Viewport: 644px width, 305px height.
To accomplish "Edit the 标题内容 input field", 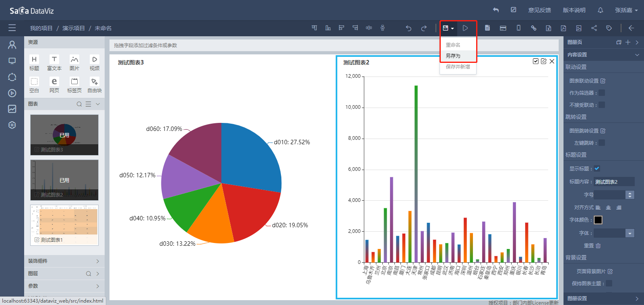I will 614,182.
